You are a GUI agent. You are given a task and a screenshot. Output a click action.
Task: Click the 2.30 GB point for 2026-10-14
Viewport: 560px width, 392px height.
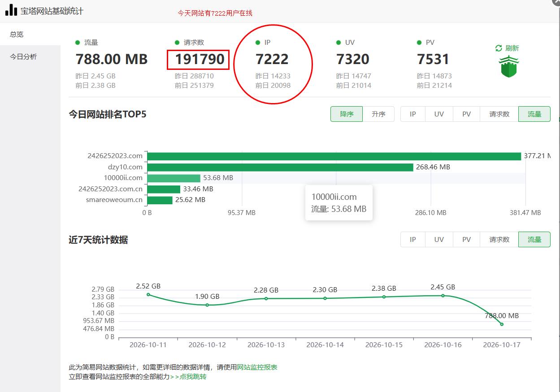tap(325, 298)
